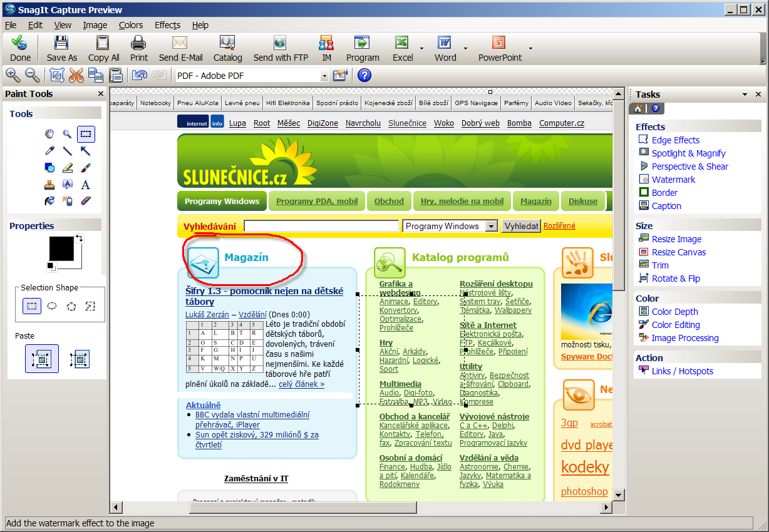Select the second Paste mode option
The height and width of the screenshot is (532, 769).
point(80,359)
